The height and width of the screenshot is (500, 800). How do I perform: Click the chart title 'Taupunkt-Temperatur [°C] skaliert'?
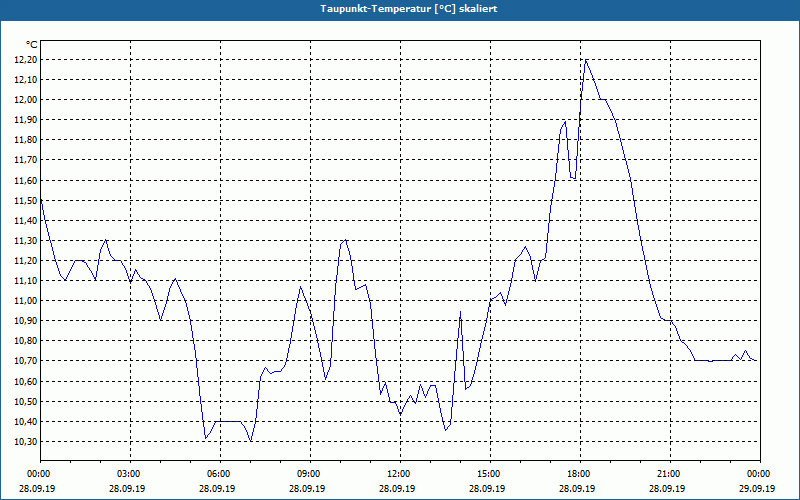409,9
